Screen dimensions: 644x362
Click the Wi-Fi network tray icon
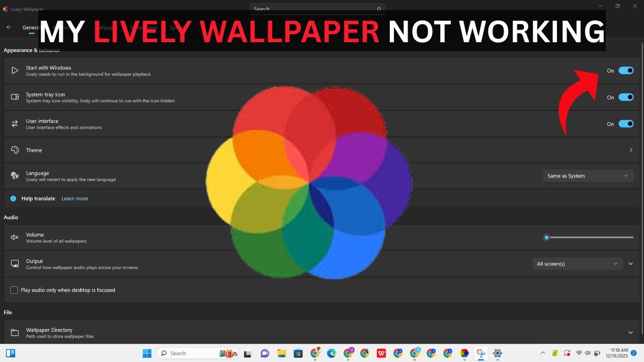click(579, 353)
